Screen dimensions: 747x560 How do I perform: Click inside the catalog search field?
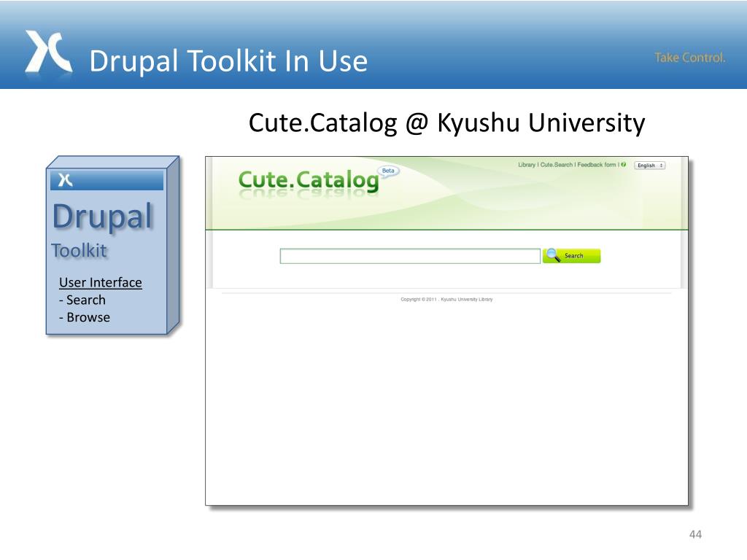tap(410, 256)
